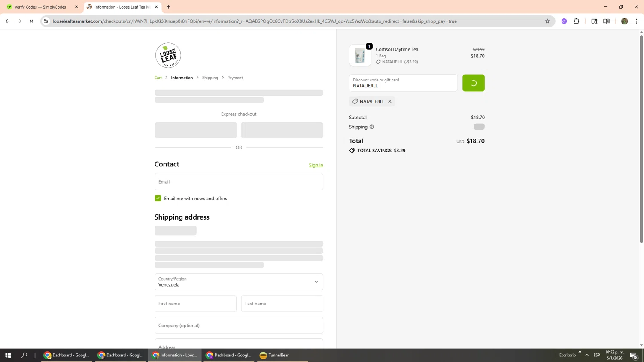Select the Shipping breadcrumb step
The image size is (644, 362).
tap(210, 78)
